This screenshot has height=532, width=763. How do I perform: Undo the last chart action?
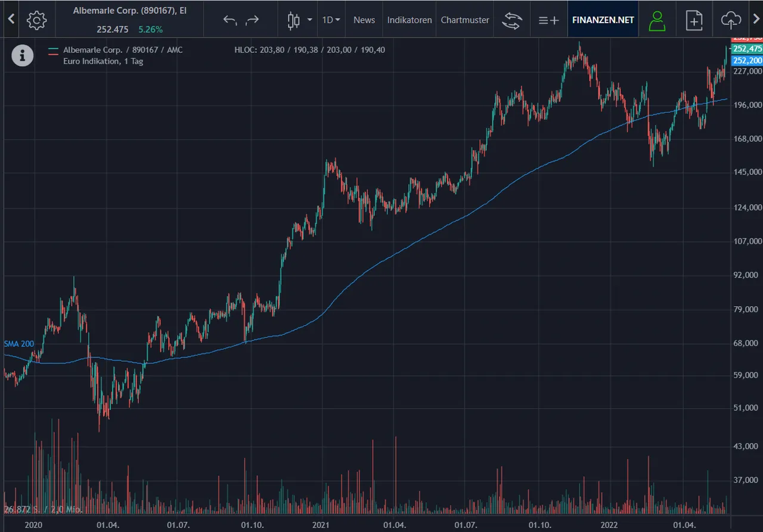(230, 20)
